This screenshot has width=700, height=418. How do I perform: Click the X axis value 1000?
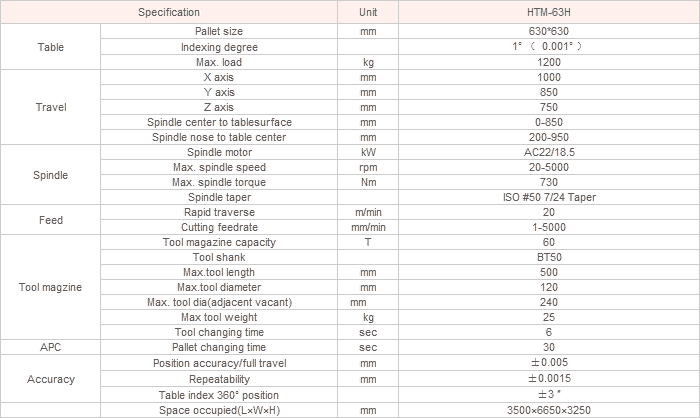(x=549, y=77)
